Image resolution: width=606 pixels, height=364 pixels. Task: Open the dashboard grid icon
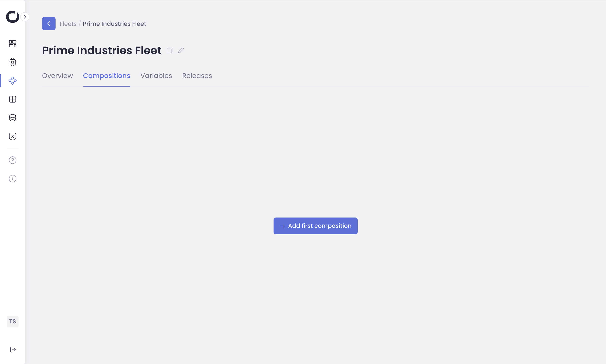click(x=13, y=44)
